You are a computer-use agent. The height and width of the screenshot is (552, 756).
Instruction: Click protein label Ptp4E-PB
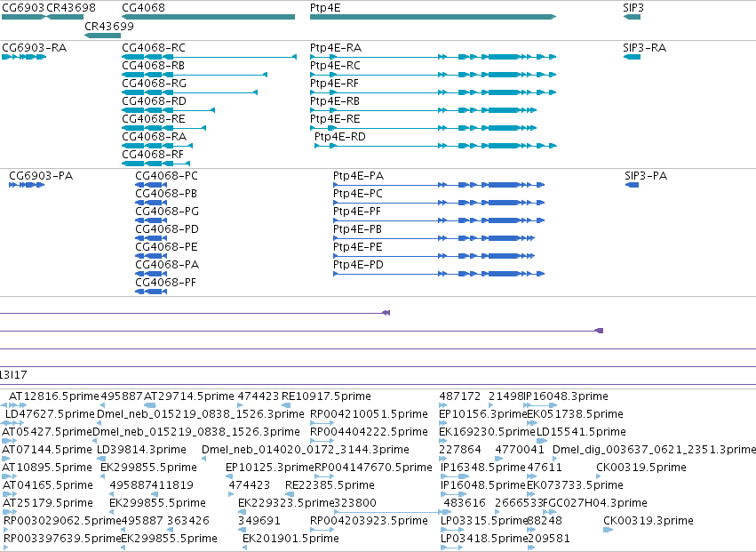(x=357, y=229)
